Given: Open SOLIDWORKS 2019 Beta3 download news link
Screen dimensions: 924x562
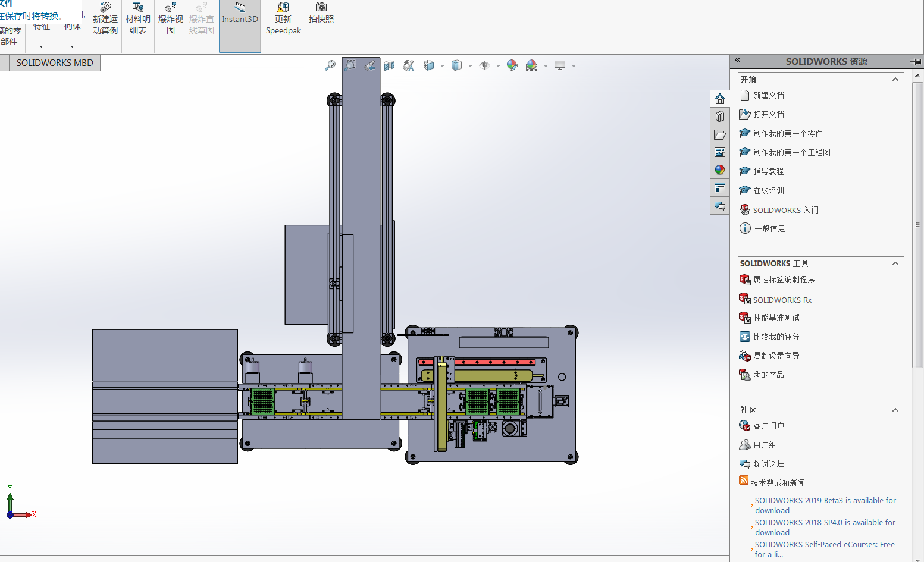Looking at the screenshot, I should pyautogui.click(x=825, y=506).
